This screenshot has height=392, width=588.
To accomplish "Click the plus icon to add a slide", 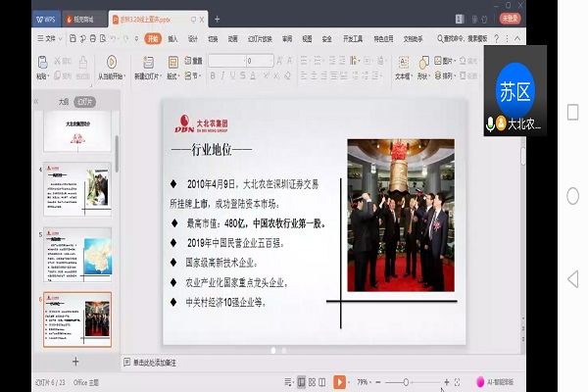I will tap(75, 361).
